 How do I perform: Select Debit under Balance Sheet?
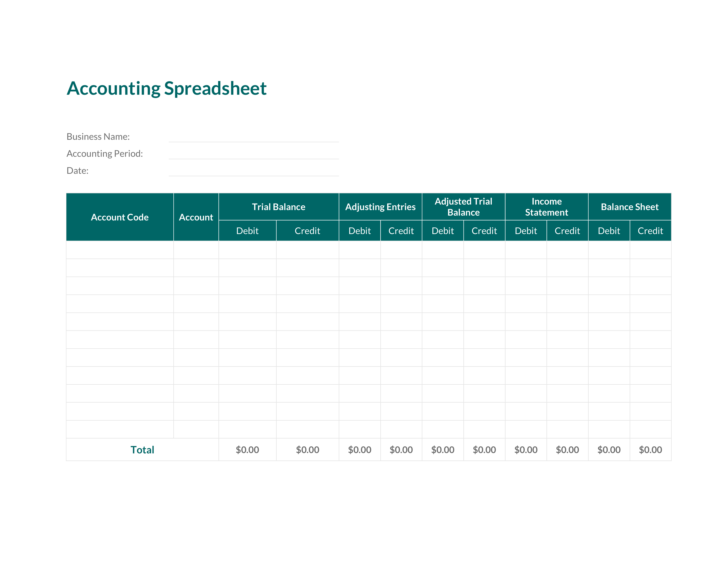click(609, 231)
